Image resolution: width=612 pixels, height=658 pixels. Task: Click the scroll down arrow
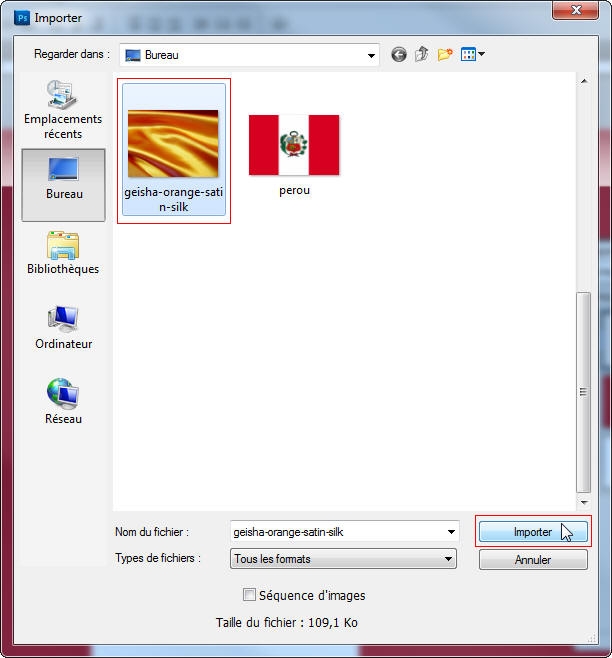584,502
